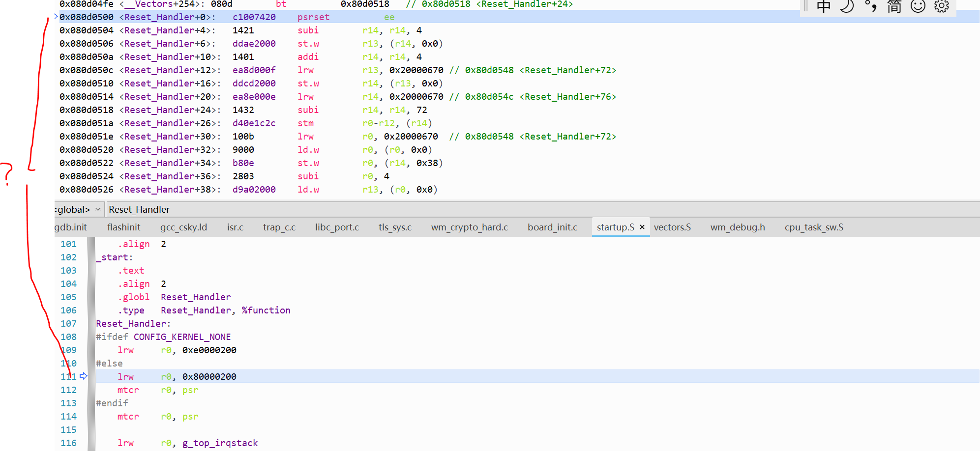This screenshot has width=980, height=451.
Task: Open the gcc_csky.ld tab
Action: pos(183,227)
